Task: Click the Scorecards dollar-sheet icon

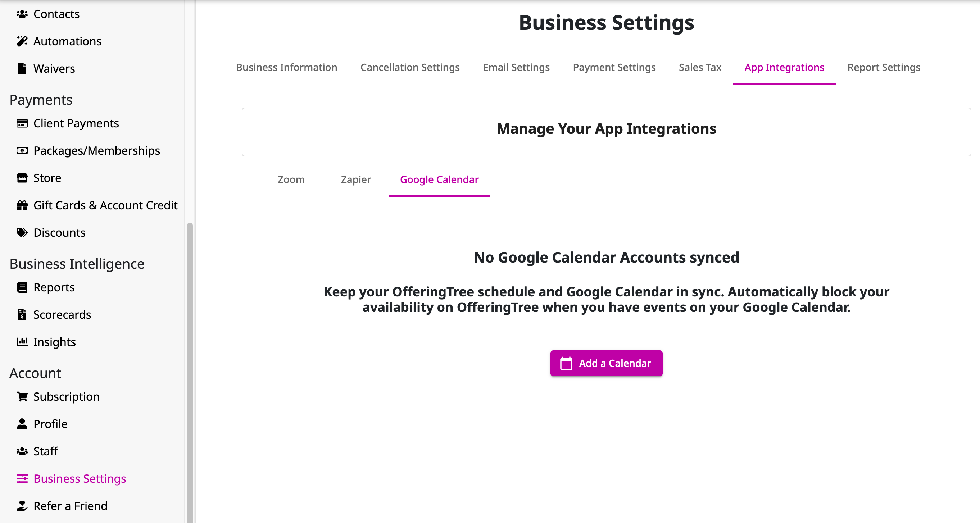Action: tap(22, 315)
